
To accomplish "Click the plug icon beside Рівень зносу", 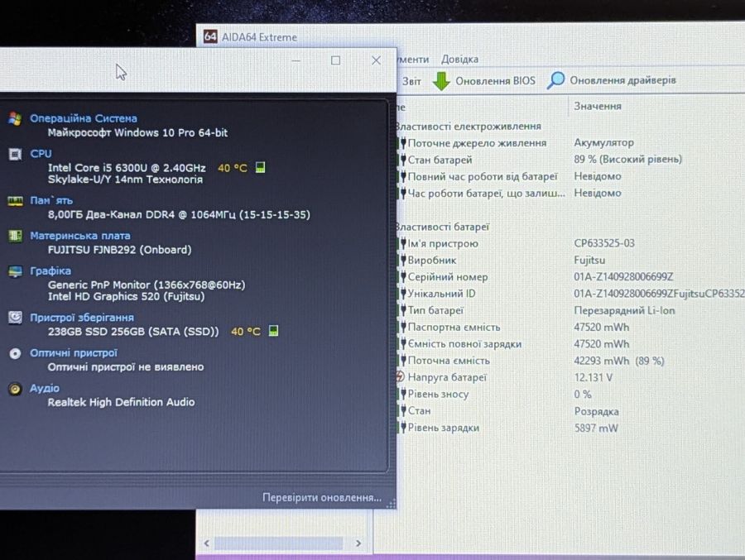I will [x=403, y=395].
